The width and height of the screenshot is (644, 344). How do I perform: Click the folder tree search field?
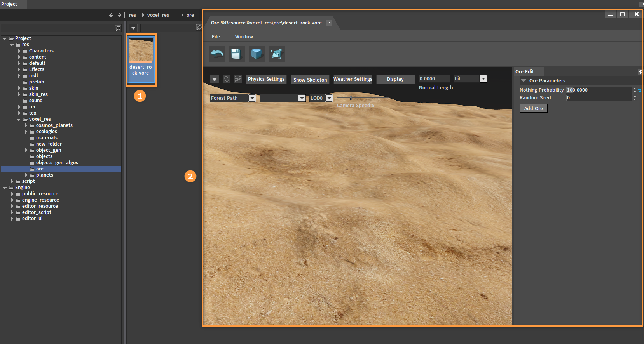tap(58, 28)
